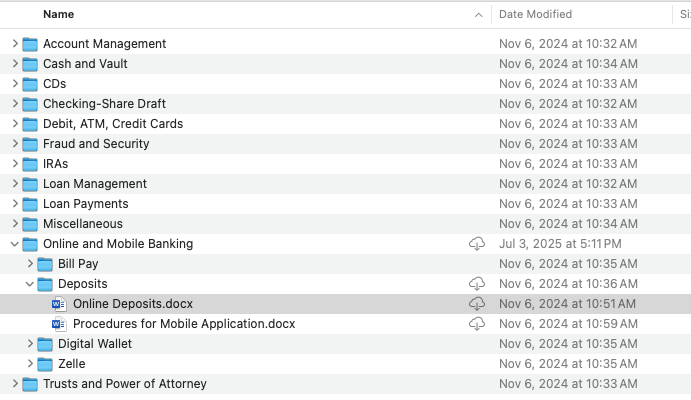This screenshot has height=400, width=691.
Task: Select the Fraud and Security folder icon
Action: tap(30, 144)
